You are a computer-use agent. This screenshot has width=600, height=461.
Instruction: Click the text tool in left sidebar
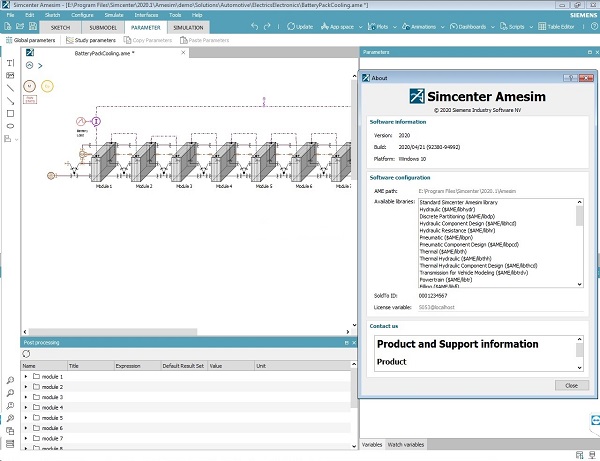coord(10,63)
